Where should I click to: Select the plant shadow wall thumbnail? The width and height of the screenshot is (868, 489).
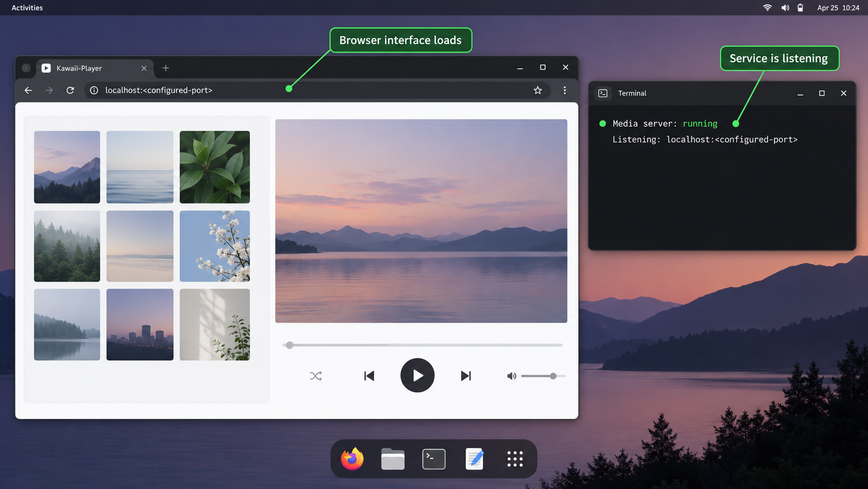[214, 324]
